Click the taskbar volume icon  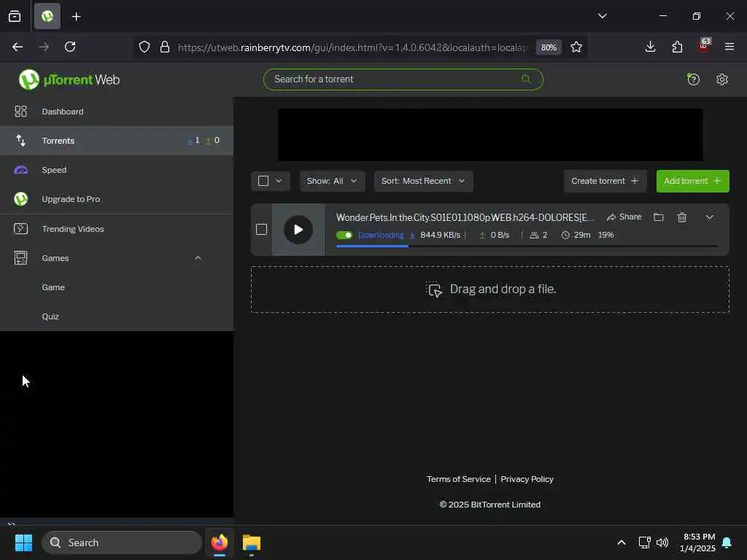[x=662, y=542]
